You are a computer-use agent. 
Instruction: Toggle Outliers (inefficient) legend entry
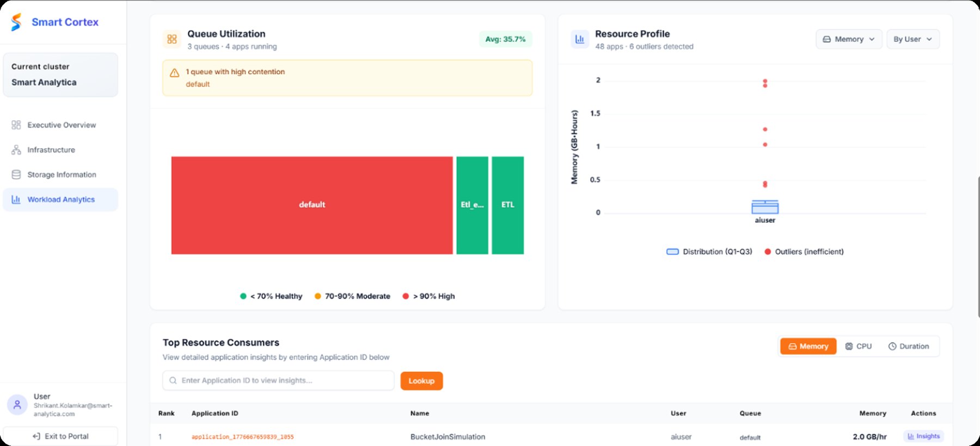pos(804,252)
